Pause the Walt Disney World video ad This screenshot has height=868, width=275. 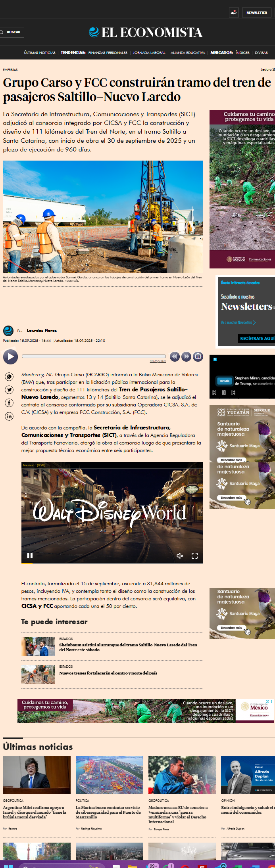pos(30,556)
